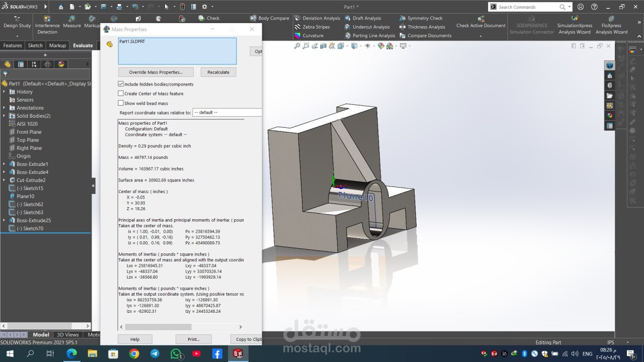Viewport: 644px width, 362px height.
Task: Check the Show weld bead mass option
Action: click(121, 103)
